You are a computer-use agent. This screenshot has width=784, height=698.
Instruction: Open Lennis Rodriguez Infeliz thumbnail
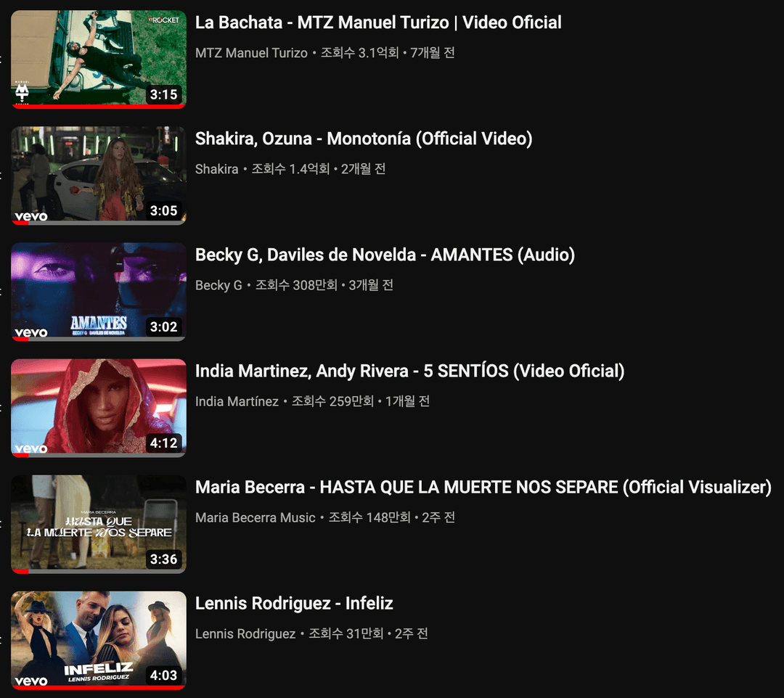pos(99,640)
